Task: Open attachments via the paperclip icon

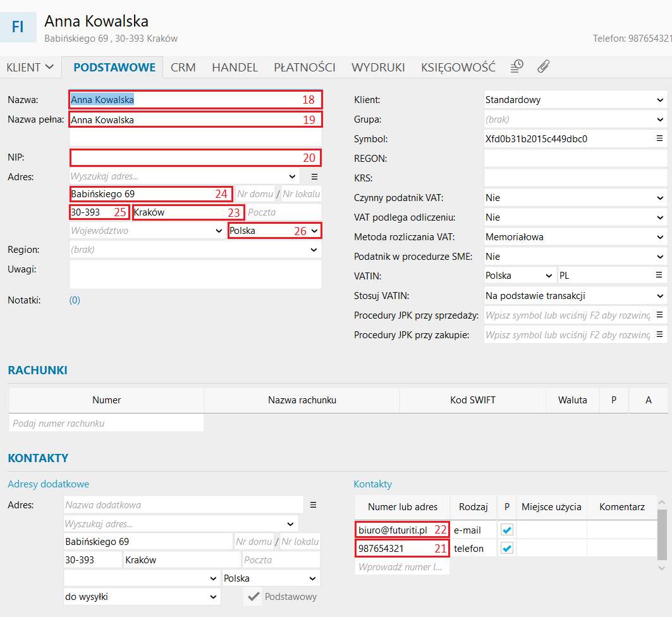Action: [x=542, y=66]
